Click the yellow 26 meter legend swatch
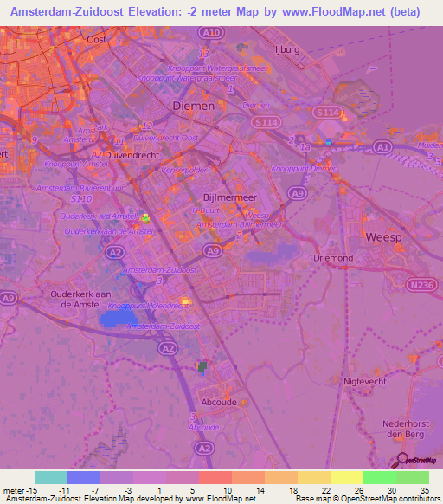This screenshot has height=504, width=443. coord(347,478)
